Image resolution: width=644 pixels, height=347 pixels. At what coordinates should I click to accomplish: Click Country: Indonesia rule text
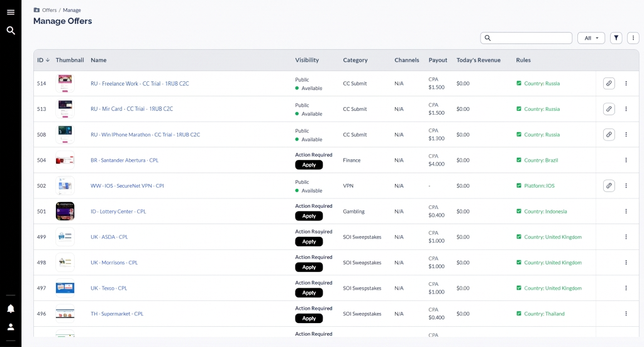(545, 212)
